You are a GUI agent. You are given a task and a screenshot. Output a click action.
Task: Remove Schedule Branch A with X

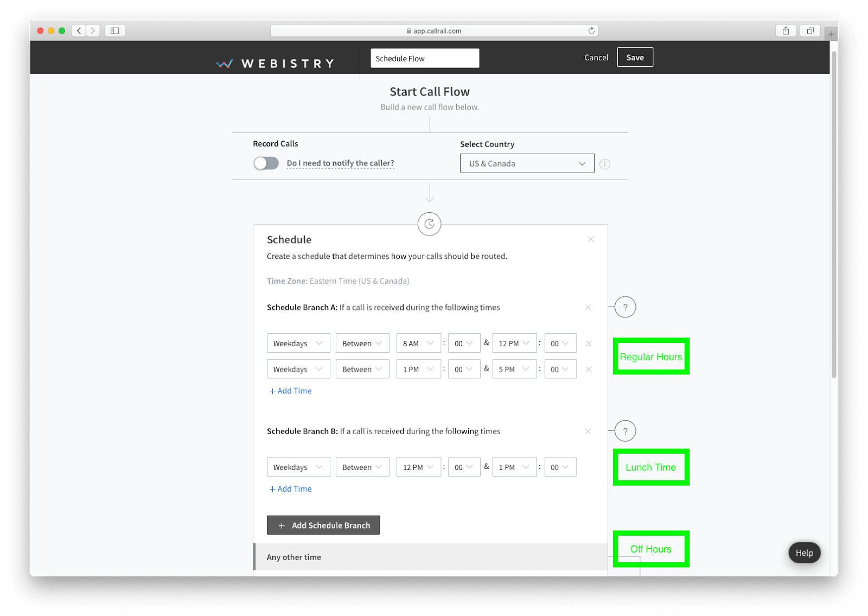(x=588, y=308)
